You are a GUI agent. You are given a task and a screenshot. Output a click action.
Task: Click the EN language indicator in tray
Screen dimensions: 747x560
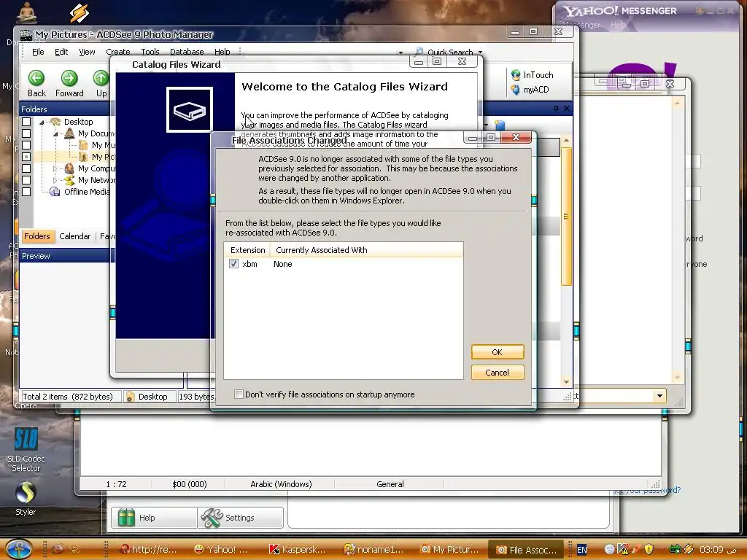click(581, 550)
